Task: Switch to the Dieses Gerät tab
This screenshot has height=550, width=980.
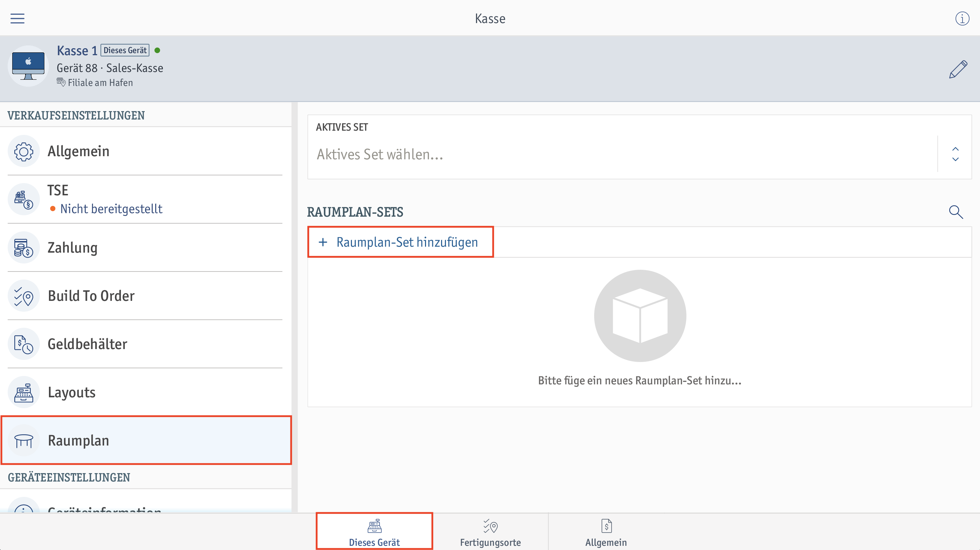Action: (374, 531)
